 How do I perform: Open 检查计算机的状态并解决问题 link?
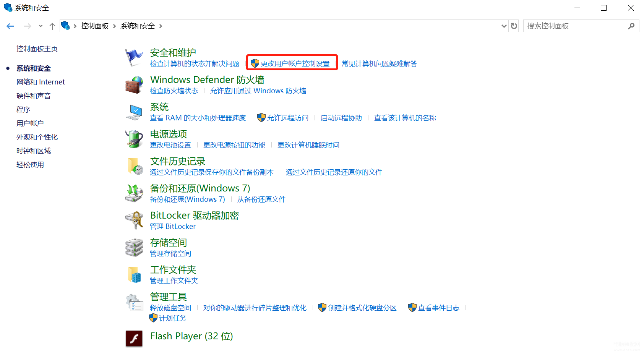point(195,63)
